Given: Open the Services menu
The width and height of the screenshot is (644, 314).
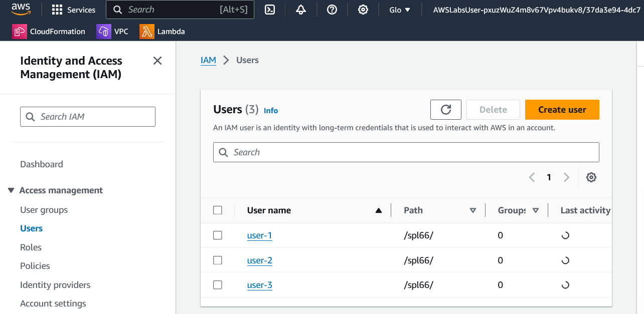Looking at the screenshot, I should pos(74,10).
